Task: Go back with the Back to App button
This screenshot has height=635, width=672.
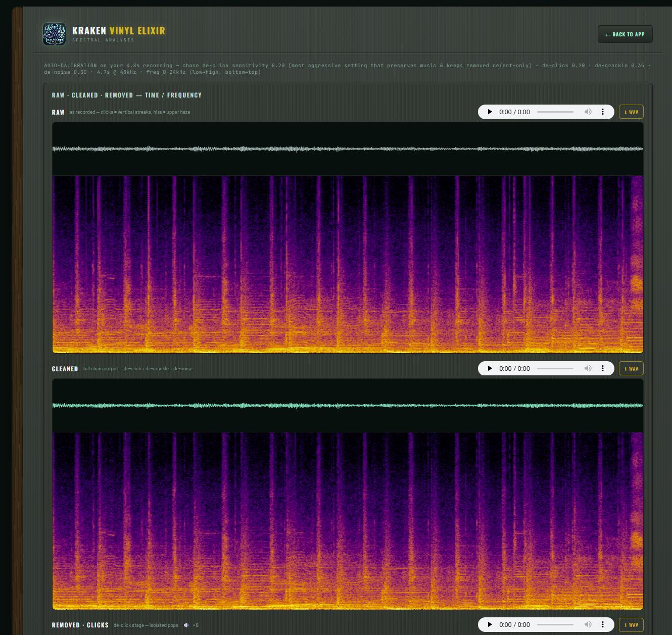Action: click(625, 34)
